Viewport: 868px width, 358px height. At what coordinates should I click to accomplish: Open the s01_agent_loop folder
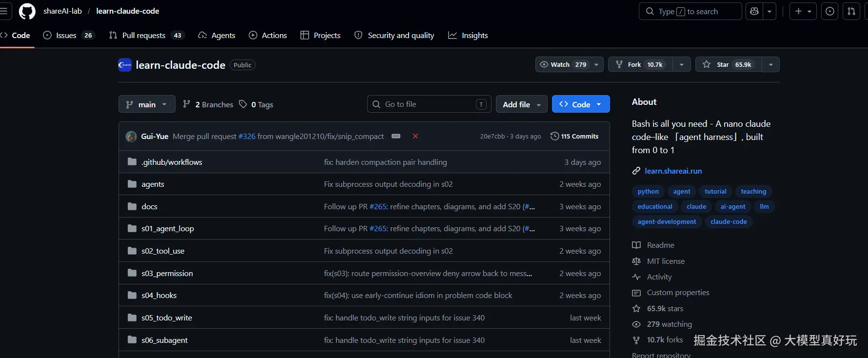[168, 229]
